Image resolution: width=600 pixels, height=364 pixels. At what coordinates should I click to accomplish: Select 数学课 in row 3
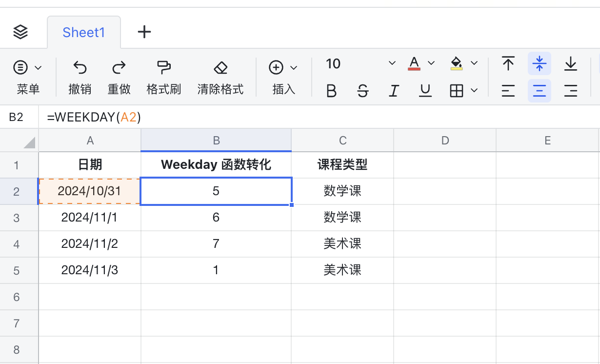[x=342, y=218]
